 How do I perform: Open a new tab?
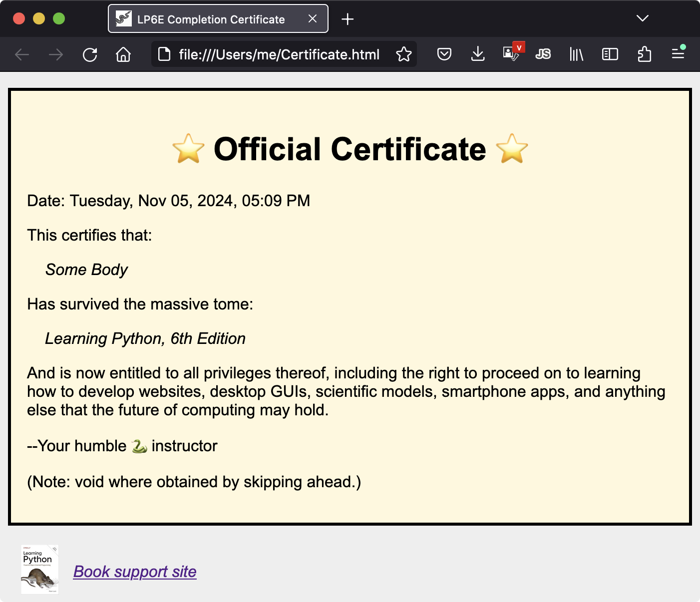(348, 19)
